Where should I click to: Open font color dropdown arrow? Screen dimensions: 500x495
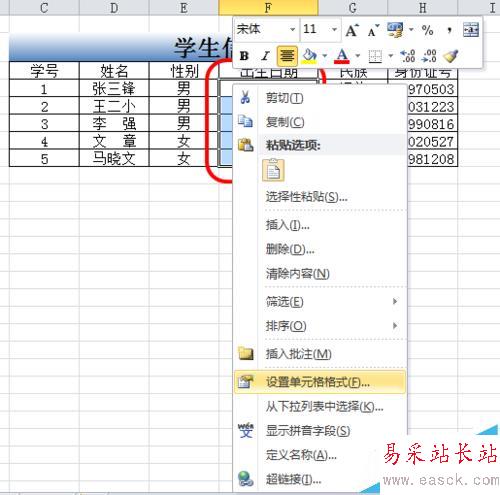click(x=358, y=56)
